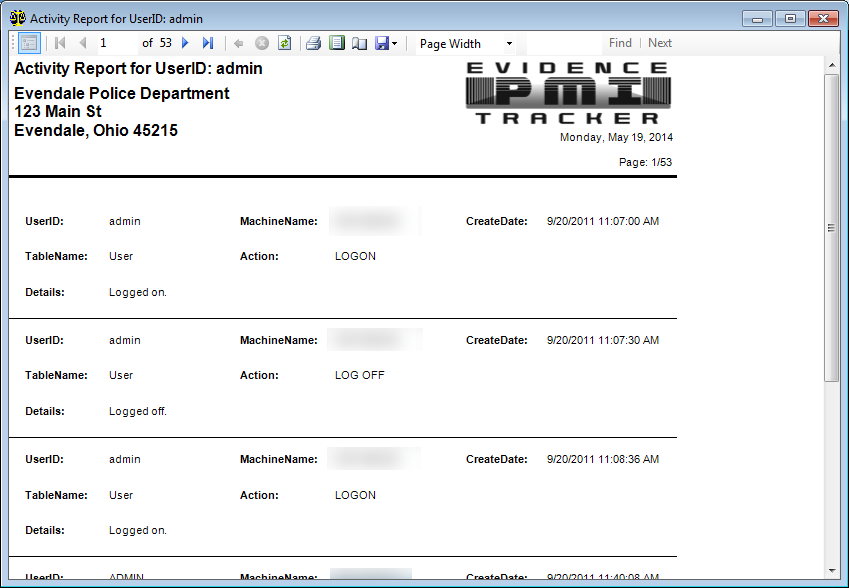Jump to the last page icon
The image size is (849, 588).
tap(207, 43)
